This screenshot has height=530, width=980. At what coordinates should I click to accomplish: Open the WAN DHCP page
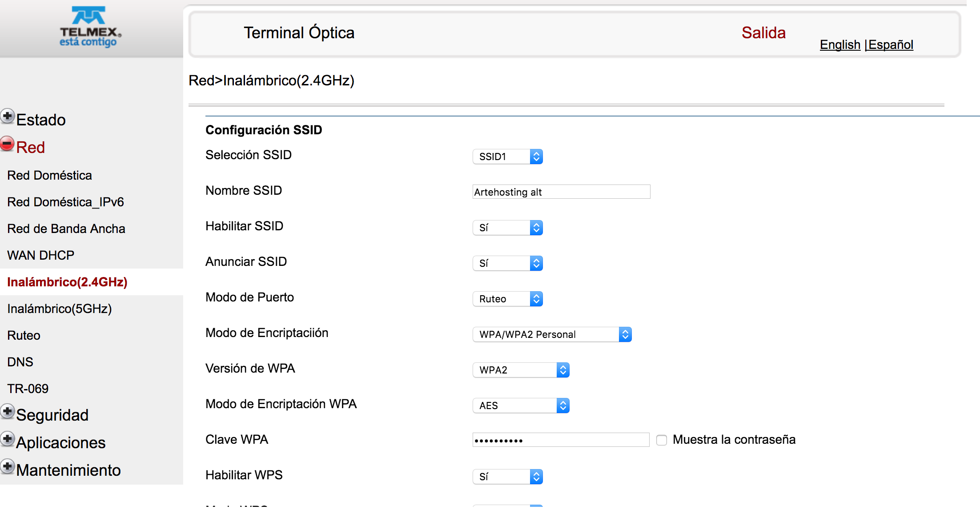tap(41, 255)
